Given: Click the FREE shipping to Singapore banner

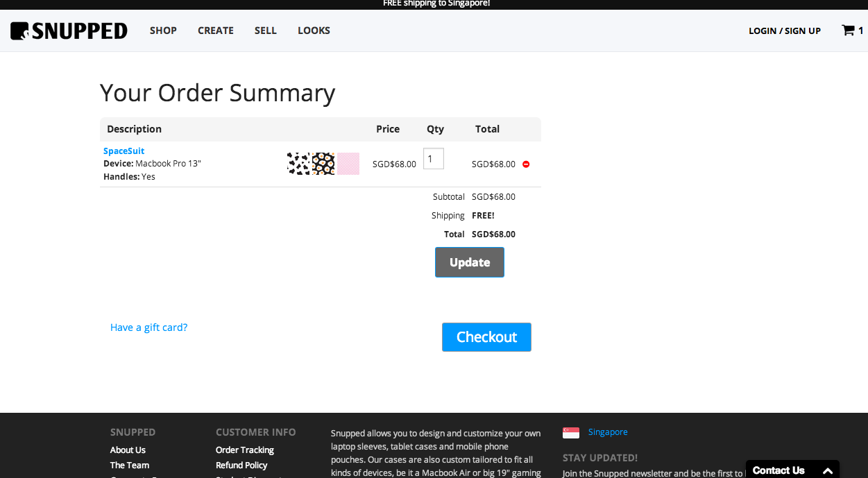Looking at the screenshot, I should pos(436,3).
